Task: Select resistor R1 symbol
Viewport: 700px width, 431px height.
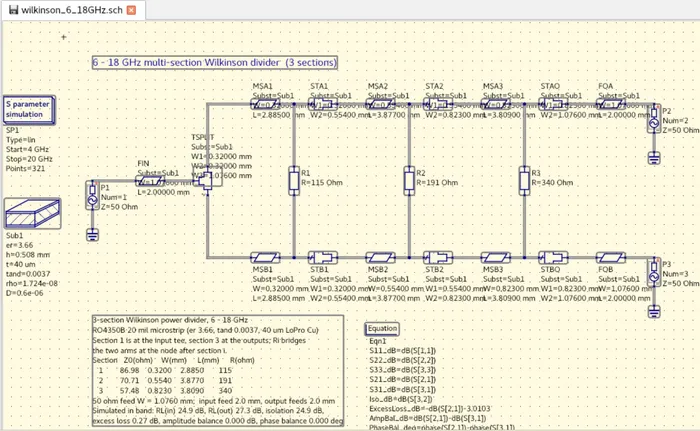Action: 293,180
